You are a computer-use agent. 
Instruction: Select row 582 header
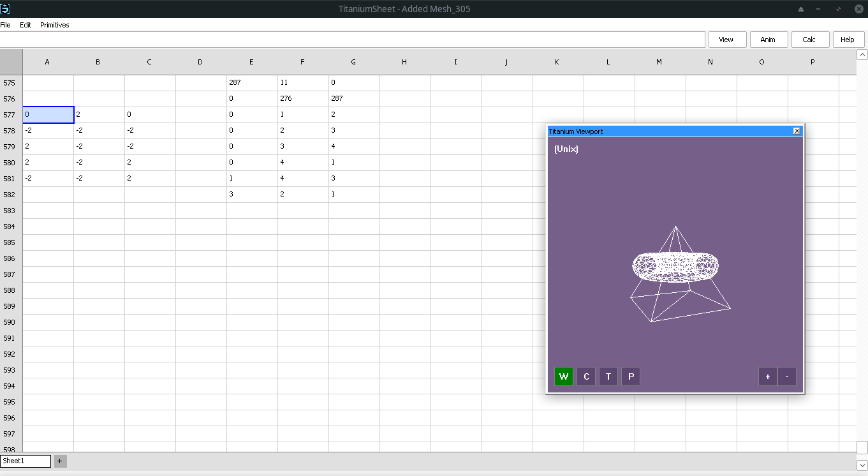[x=11, y=195]
